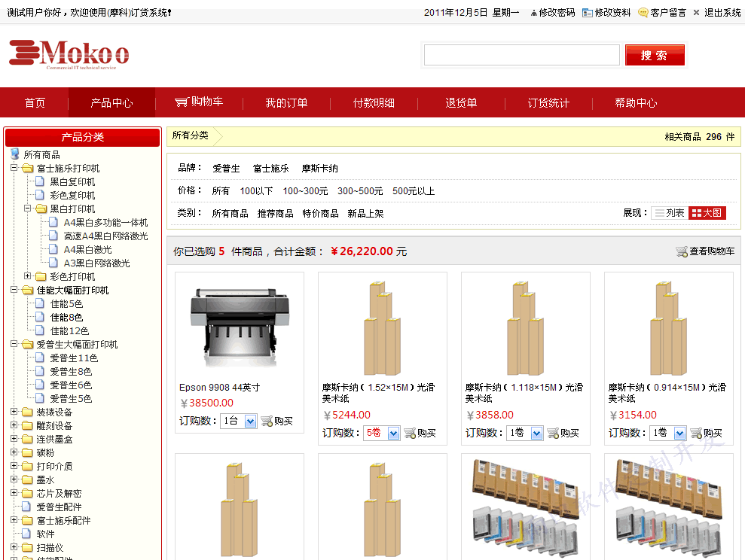
Task: Collapse the 富士施乐打印机 tree node
Action: click(x=14, y=168)
